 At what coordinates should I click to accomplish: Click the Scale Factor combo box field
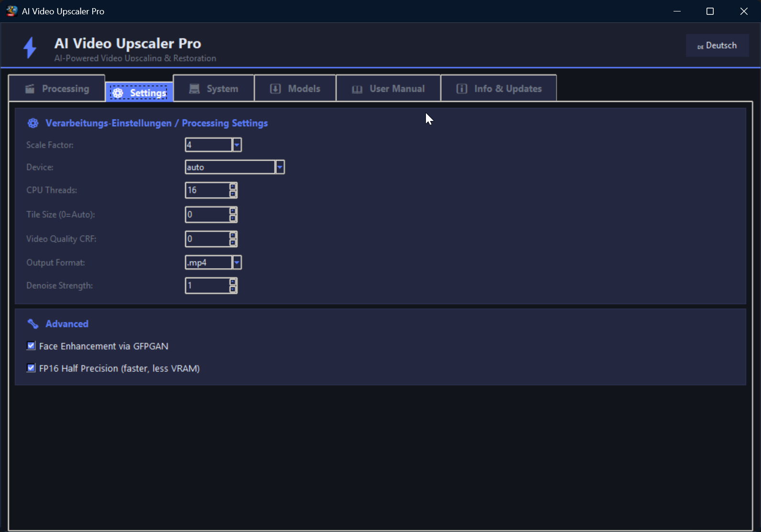[213, 145]
